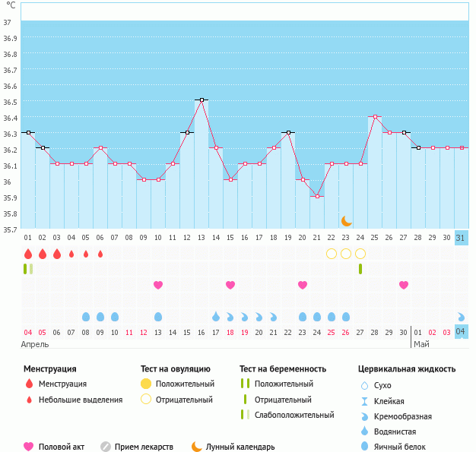Click the crescent moon icon on day 23
The image size is (476, 452).
346,221
